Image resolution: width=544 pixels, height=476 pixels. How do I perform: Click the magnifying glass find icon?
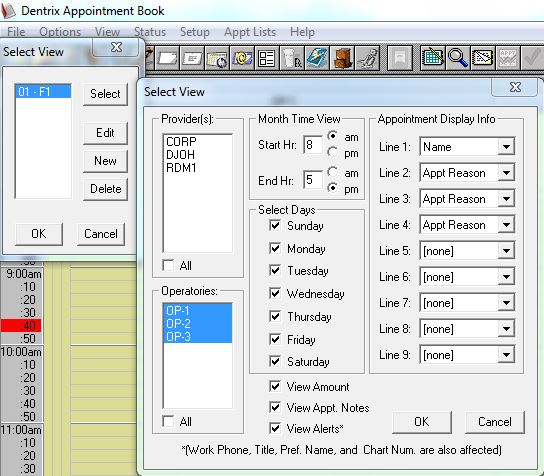click(458, 58)
